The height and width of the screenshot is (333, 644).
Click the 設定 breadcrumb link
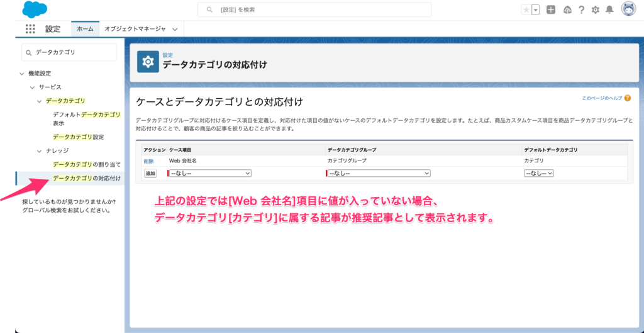coord(167,55)
